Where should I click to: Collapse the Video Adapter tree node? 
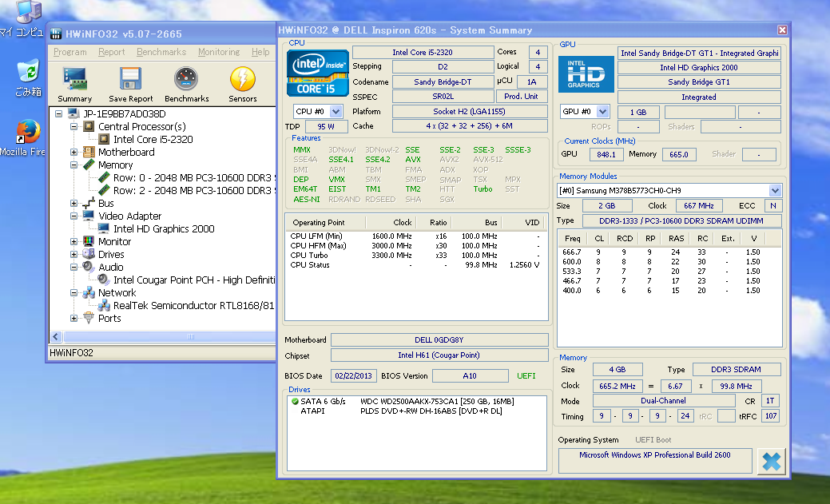74,216
